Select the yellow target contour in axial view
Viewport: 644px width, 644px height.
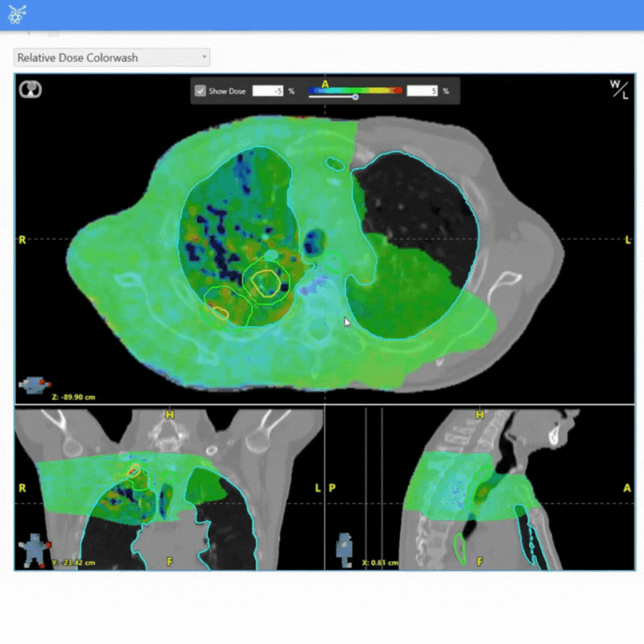coord(266,282)
